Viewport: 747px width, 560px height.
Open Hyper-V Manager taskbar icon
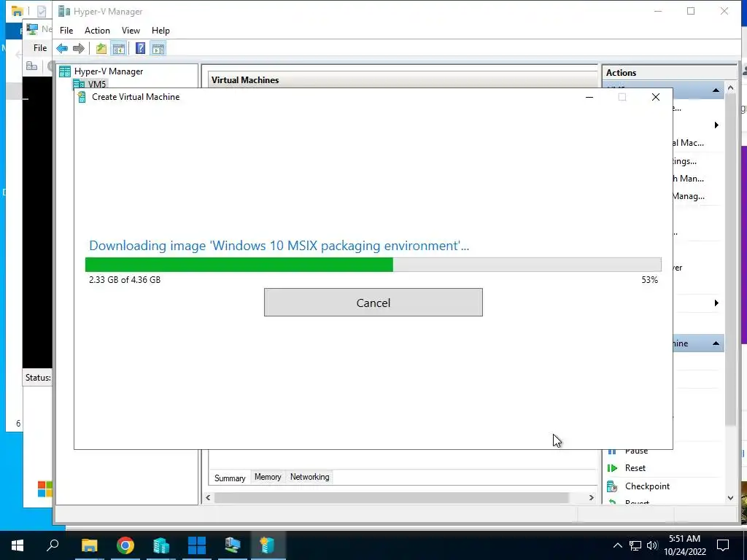(161, 545)
